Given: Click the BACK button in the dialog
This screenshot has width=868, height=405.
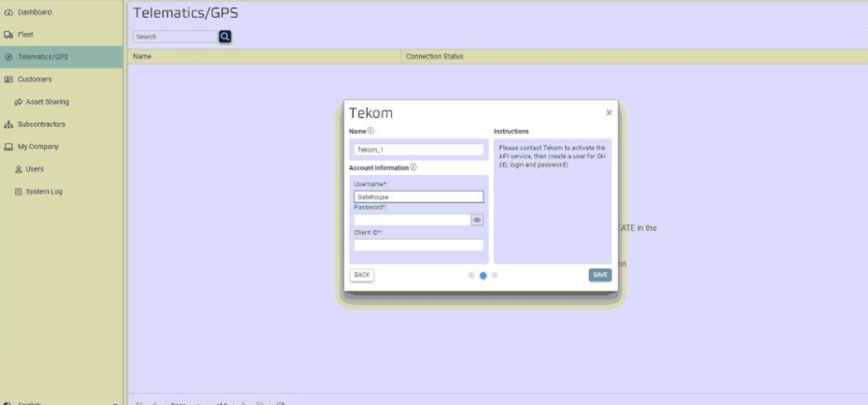Looking at the screenshot, I should click(362, 275).
